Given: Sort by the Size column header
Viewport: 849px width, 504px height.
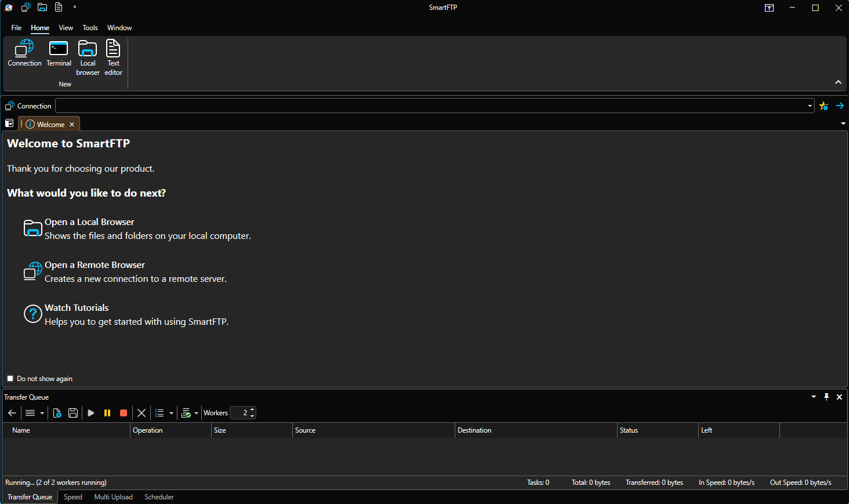Looking at the screenshot, I should (252, 430).
